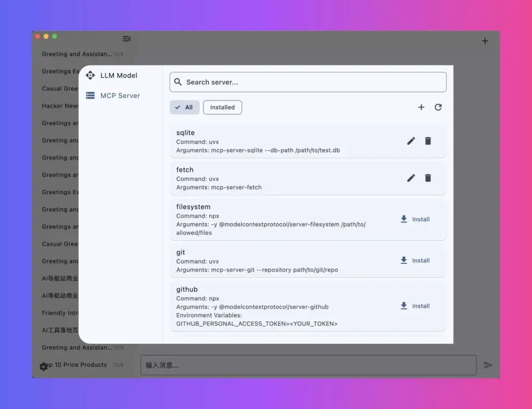Screen dimensions: 532x409
Task: Collapse the chat sidebar menu icon
Action: click(127, 39)
